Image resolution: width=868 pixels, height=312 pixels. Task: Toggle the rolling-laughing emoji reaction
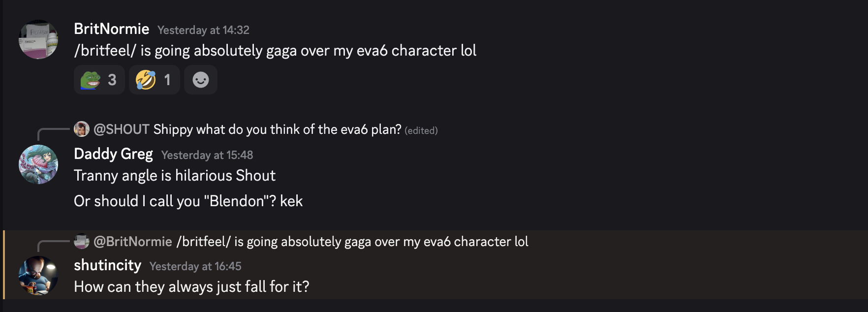(x=155, y=80)
